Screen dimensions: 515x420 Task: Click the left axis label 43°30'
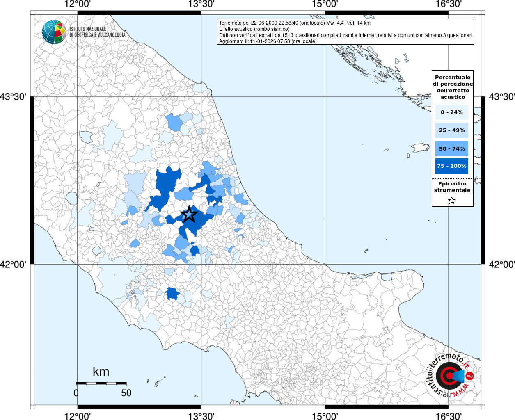pos(13,97)
